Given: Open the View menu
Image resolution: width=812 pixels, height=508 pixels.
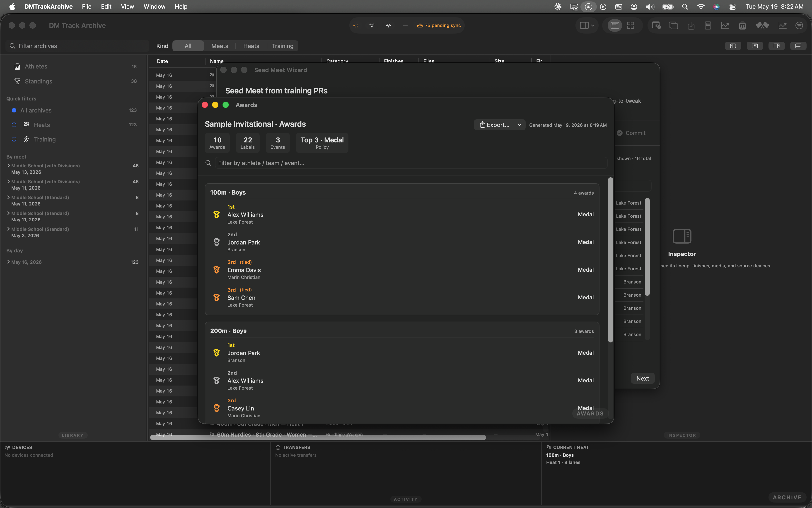Looking at the screenshot, I should coord(127,7).
